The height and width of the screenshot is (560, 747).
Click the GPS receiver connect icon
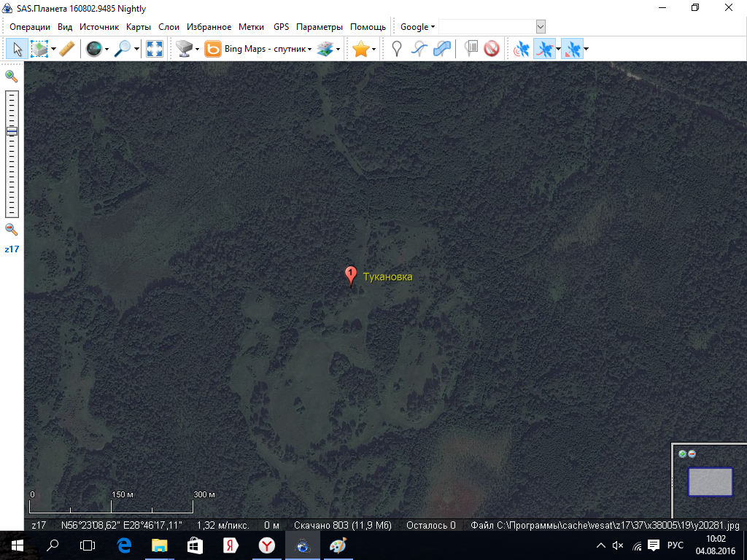(x=521, y=49)
